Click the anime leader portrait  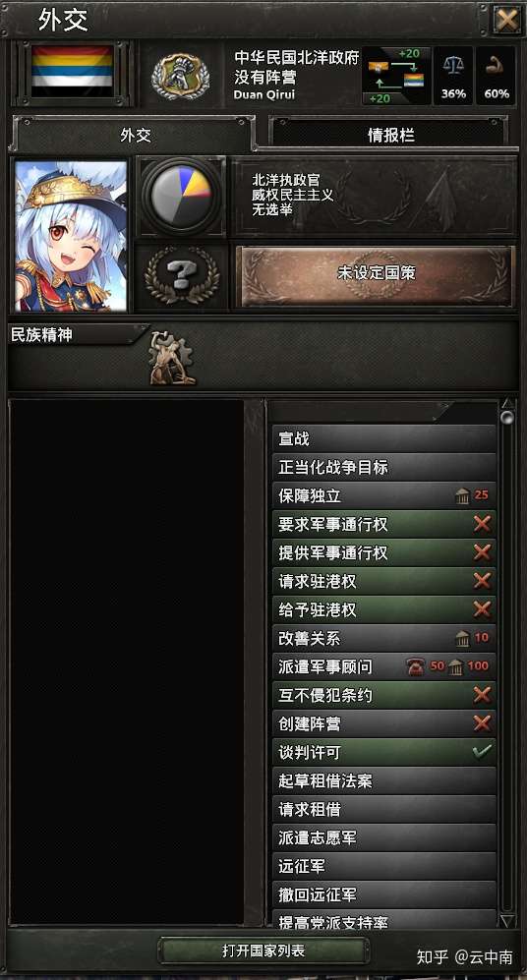[x=71, y=236]
